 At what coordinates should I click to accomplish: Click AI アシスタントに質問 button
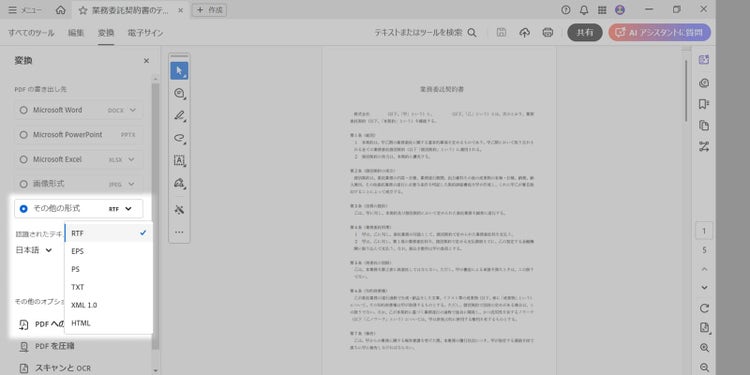[660, 33]
